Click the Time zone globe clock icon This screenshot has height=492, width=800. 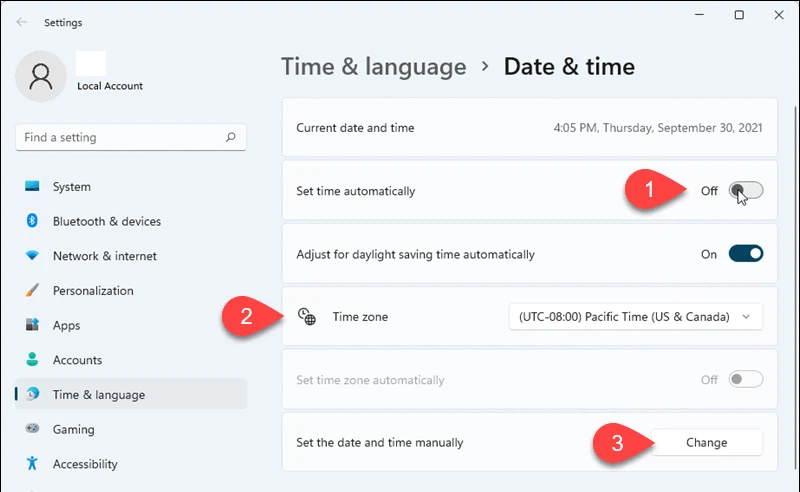[307, 317]
